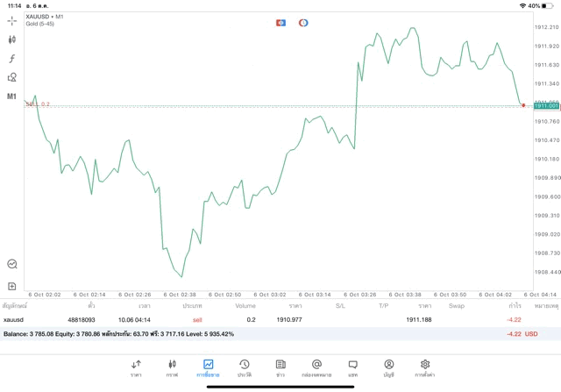Activate the crosshair cursor tool
Screen dimensions: 561x392
tap(12, 19)
